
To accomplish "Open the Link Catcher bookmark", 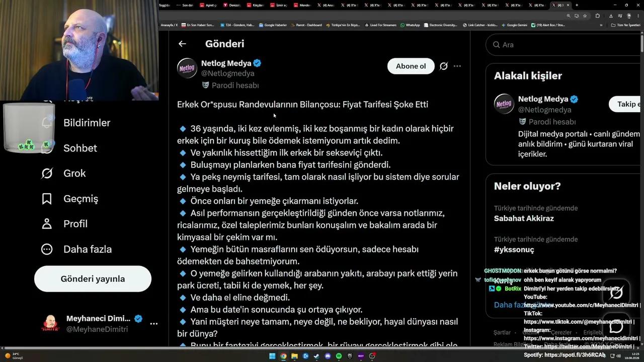I will [x=480, y=25].
